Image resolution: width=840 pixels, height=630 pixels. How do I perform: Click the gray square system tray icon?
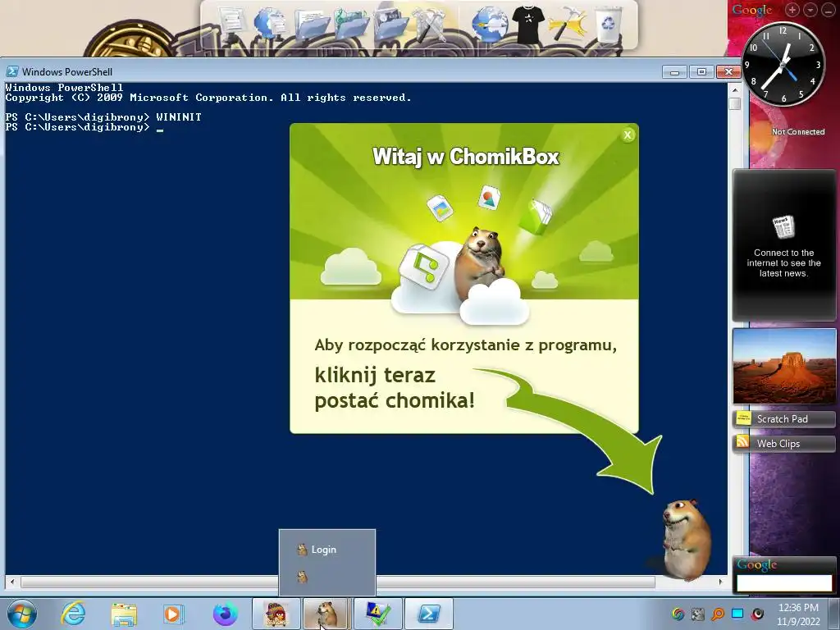point(697,614)
